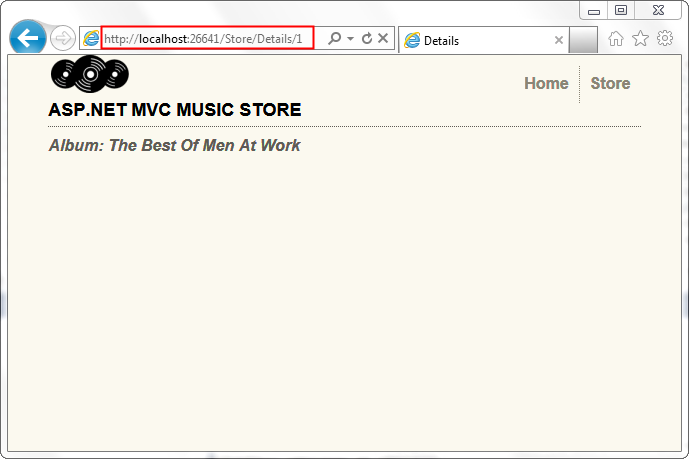689x459 pixels.
Task: Click the Internet Explorer page icon beside URL
Action: coord(91,39)
